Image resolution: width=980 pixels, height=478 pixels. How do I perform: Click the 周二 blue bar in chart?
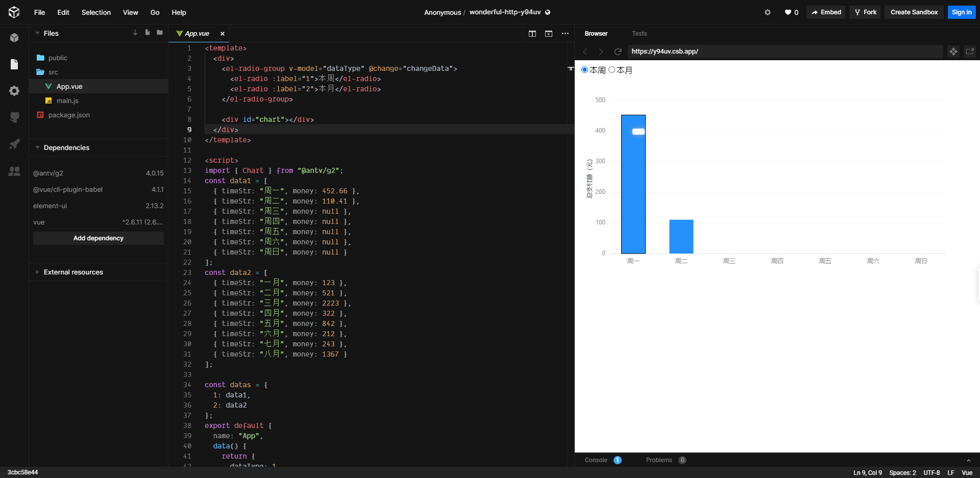(681, 237)
